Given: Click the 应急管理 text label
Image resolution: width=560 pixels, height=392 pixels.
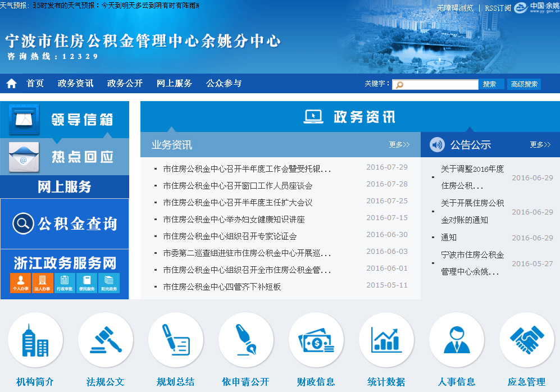Looking at the screenshot, I should [527, 382].
